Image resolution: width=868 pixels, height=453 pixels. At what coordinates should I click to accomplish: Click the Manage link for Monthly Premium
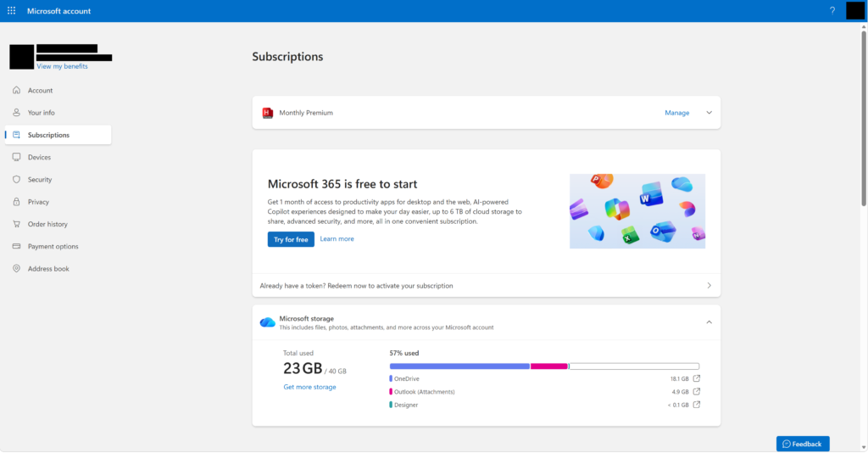pyautogui.click(x=677, y=113)
